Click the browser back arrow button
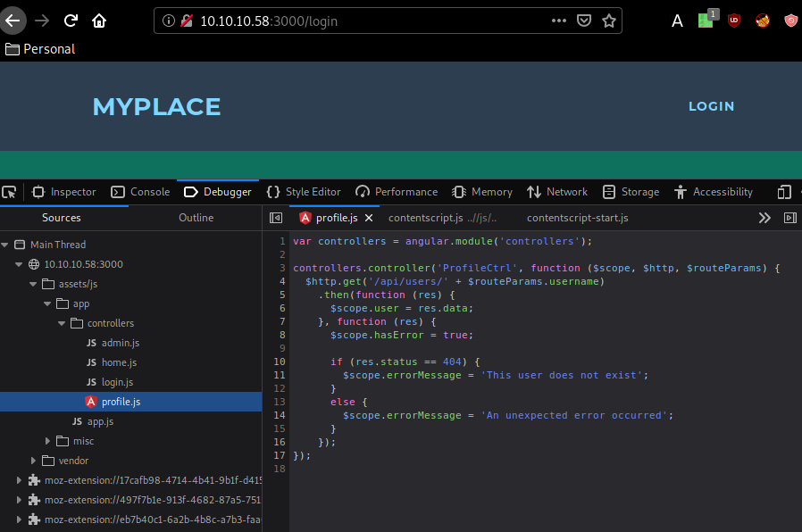The width and height of the screenshot is (802, 532). 13,20
